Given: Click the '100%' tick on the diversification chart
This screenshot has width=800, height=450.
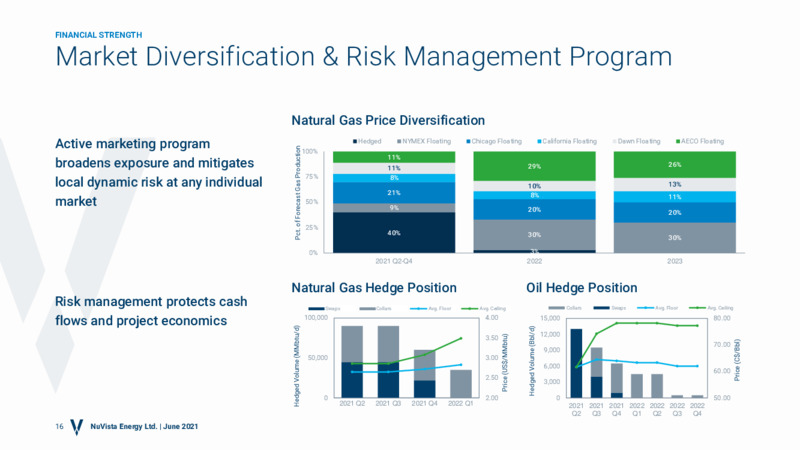Looking at the screenshot, I should click(x=310, y=152).
